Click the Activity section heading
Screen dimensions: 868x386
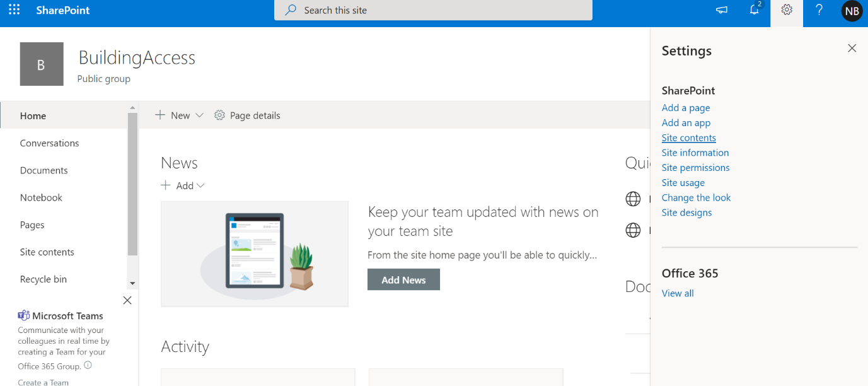185,346
